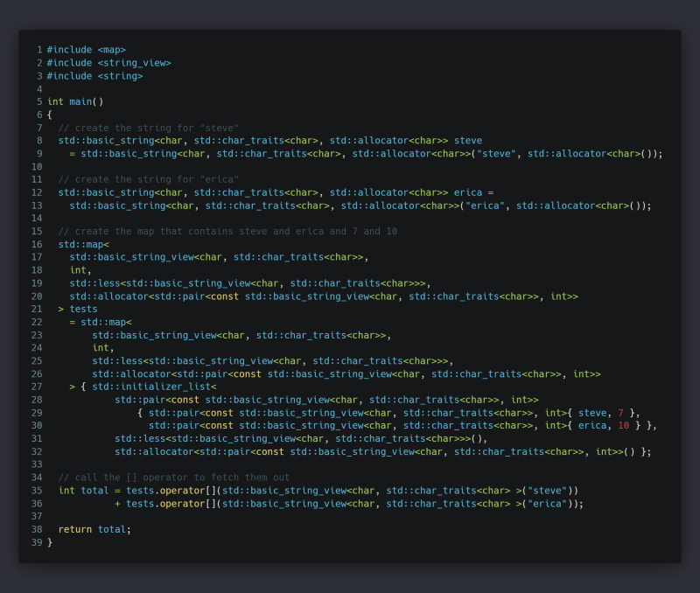Click the comment 'create the string for "erica"'
This screenshot has width=700, height=593.
point(149,180)
